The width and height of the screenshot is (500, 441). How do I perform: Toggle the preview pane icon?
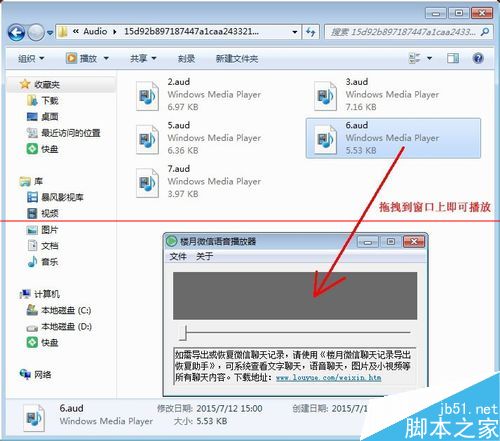point(453,58)
